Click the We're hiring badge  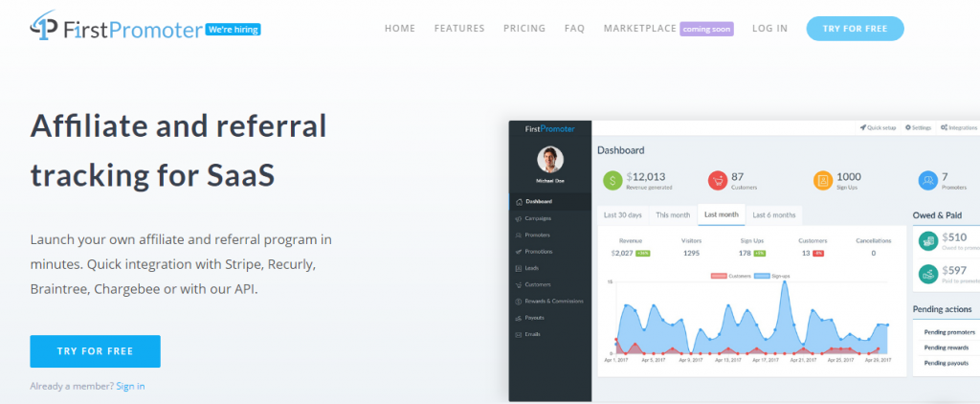(234, 30)
